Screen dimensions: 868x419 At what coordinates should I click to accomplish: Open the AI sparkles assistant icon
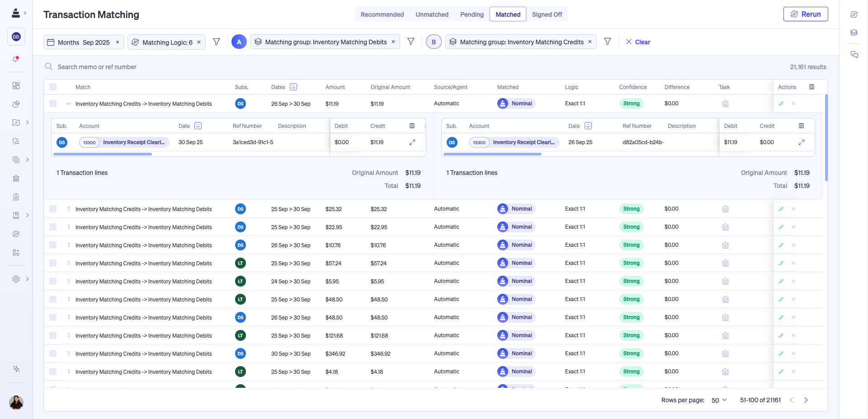[x=16, y=369]
